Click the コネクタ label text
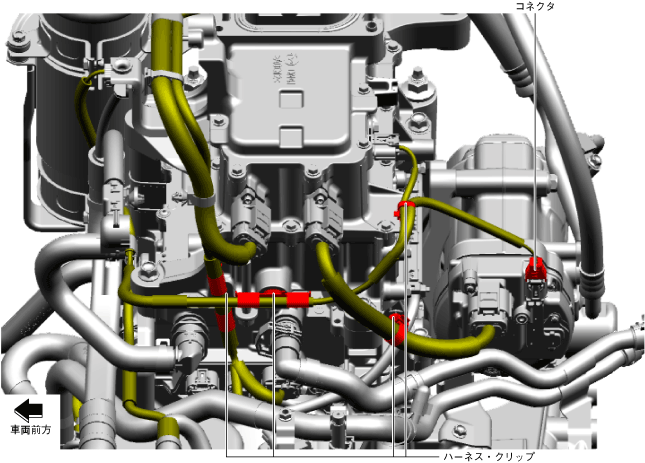Viewport: 645px width, 463px height. pos(533,7)
